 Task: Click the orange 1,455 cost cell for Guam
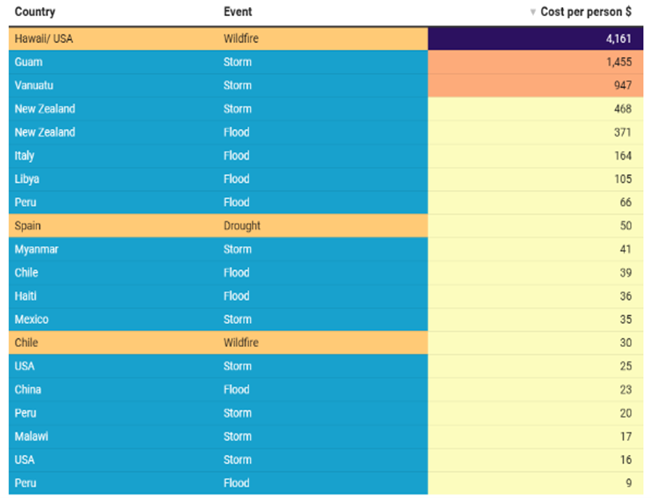point(536,62)
